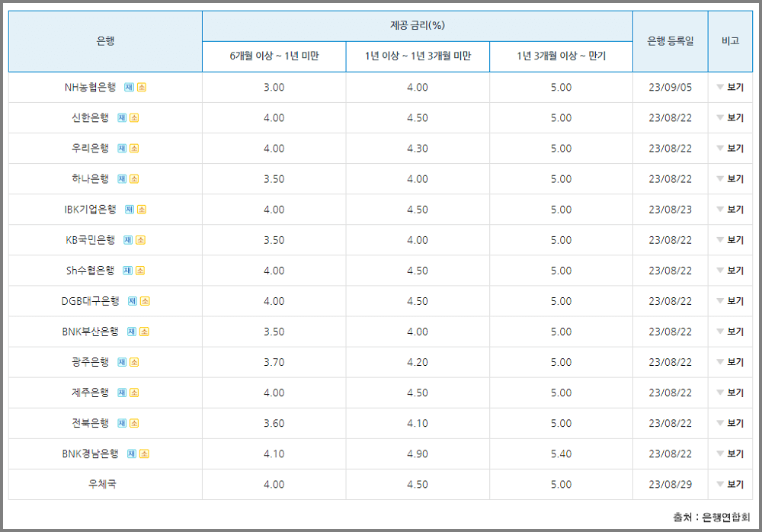Screen dimensions: 762x532
Task: Click the yellow 소 badge beside 신한은행
Action: click(134, 117)
